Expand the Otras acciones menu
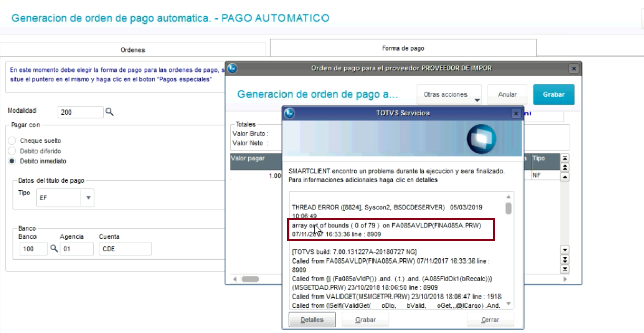Viewport: 644px width, 333px height. click(449, 95)
